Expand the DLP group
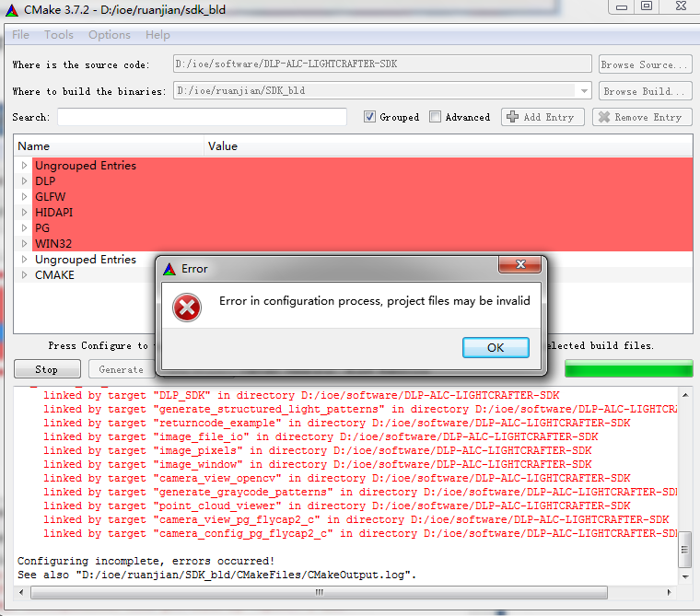This screenshot has width=700, height=616. click(x=24, y=180)
